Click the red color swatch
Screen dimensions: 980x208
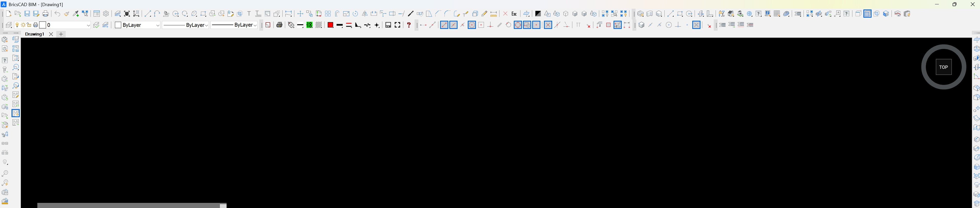330,25
